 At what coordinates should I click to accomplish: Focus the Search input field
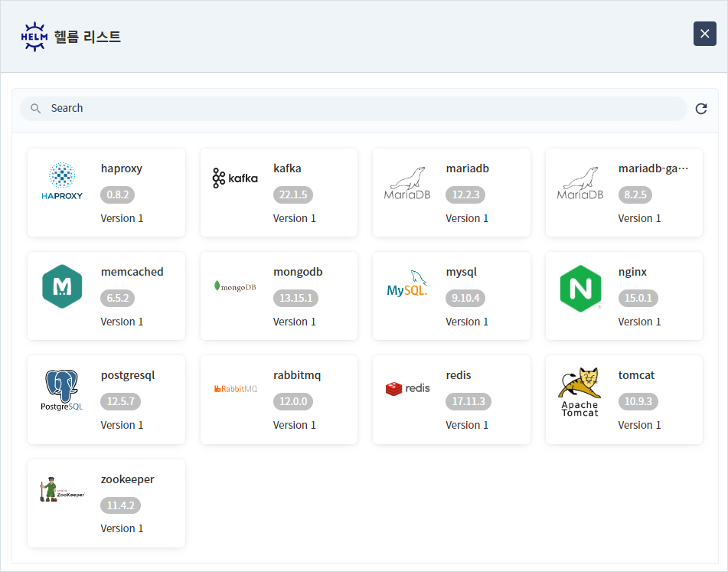pyautogui.click(x=354, y=109)
